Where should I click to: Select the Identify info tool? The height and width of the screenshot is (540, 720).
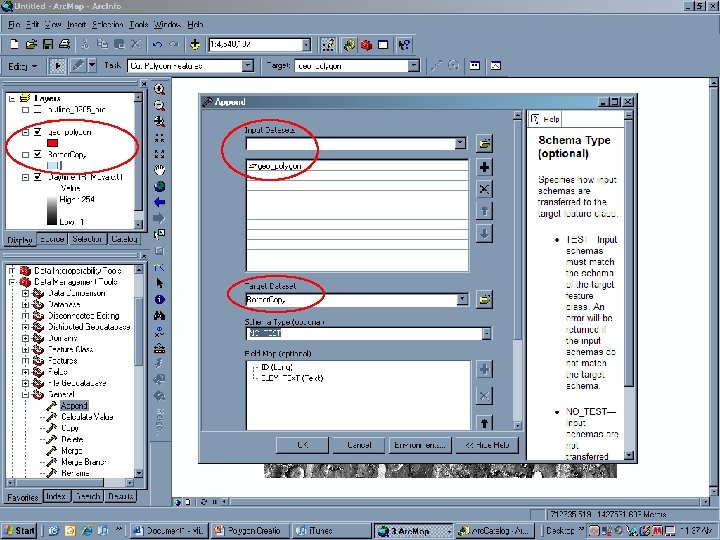pyautogui.click(x=159, y=299)
